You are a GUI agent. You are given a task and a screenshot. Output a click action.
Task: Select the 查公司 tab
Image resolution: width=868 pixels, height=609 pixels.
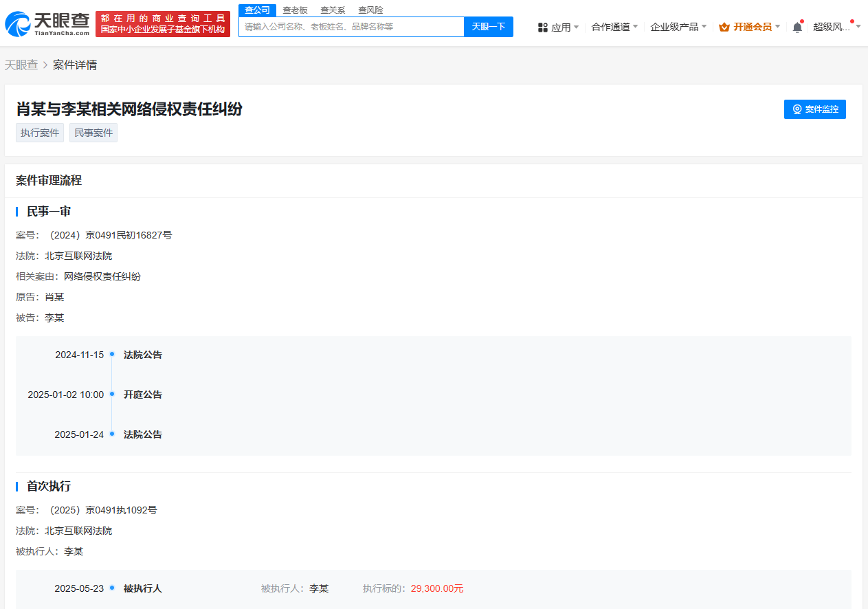pyautogui.click(x=258, y=10)
